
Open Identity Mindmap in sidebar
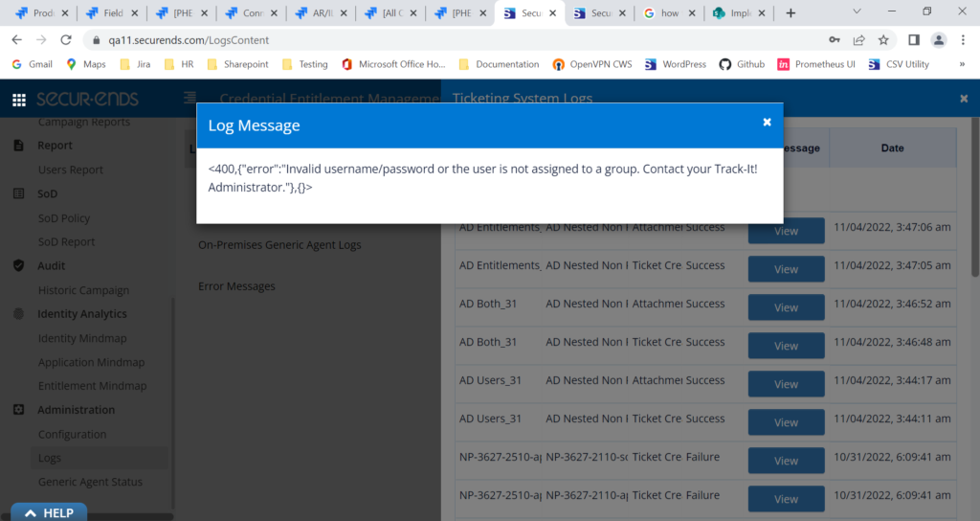point(82,338)
